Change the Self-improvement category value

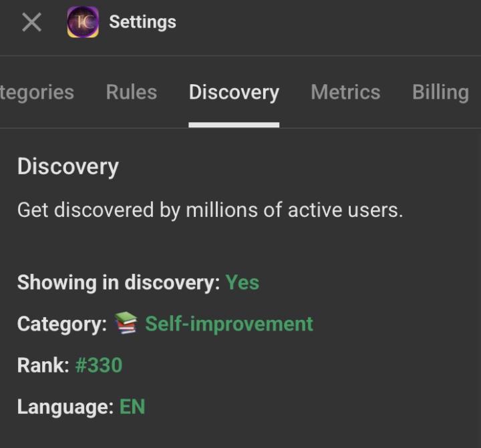click(x=229, y=324)
